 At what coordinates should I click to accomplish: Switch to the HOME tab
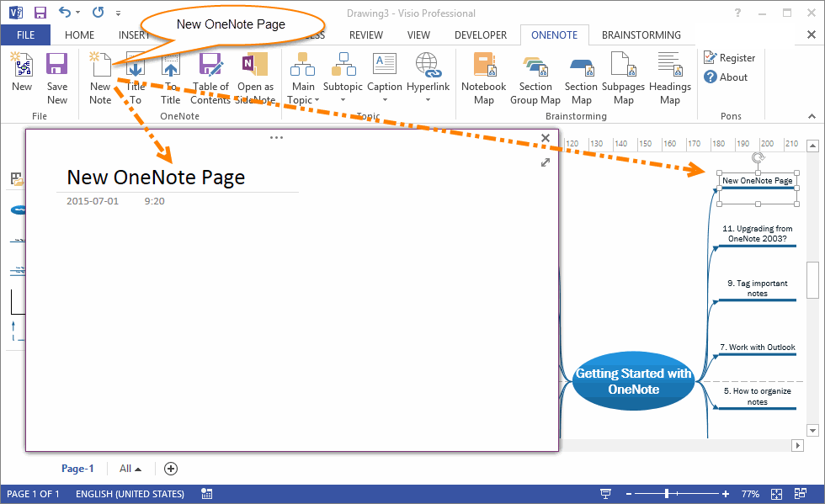pos(79,35)
